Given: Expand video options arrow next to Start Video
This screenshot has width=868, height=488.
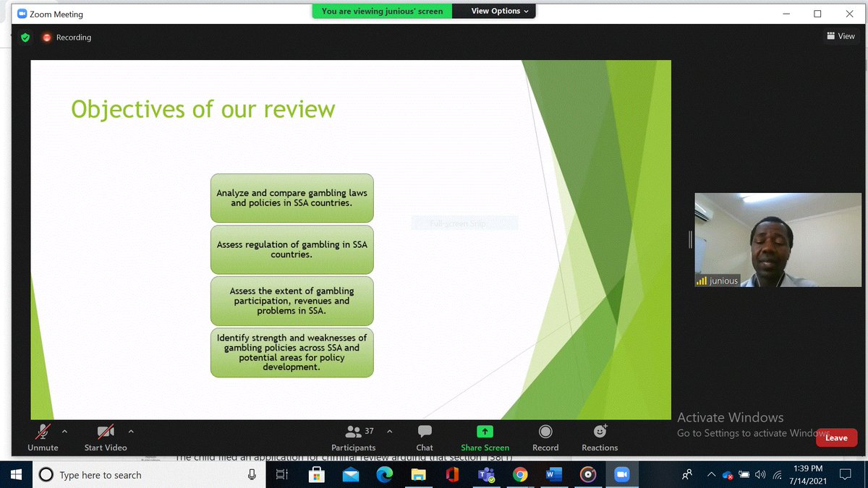Looking at the screenshot, I should click(x=131, y=432).
